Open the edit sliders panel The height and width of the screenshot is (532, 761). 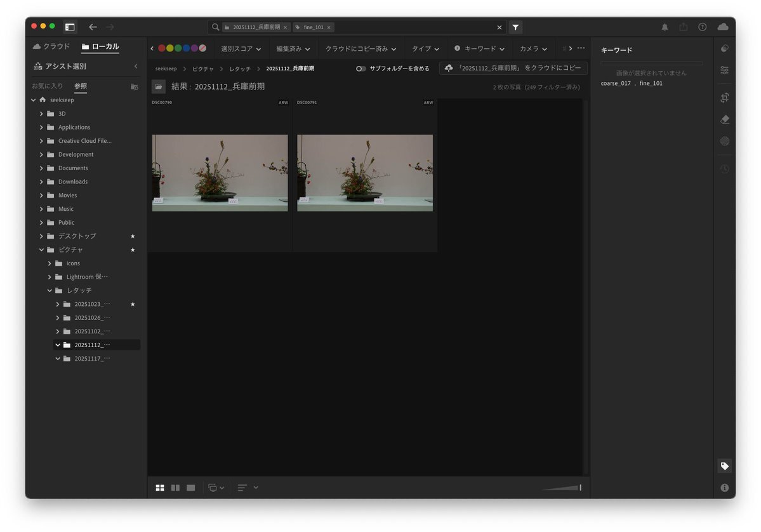(x=724, y=70)
